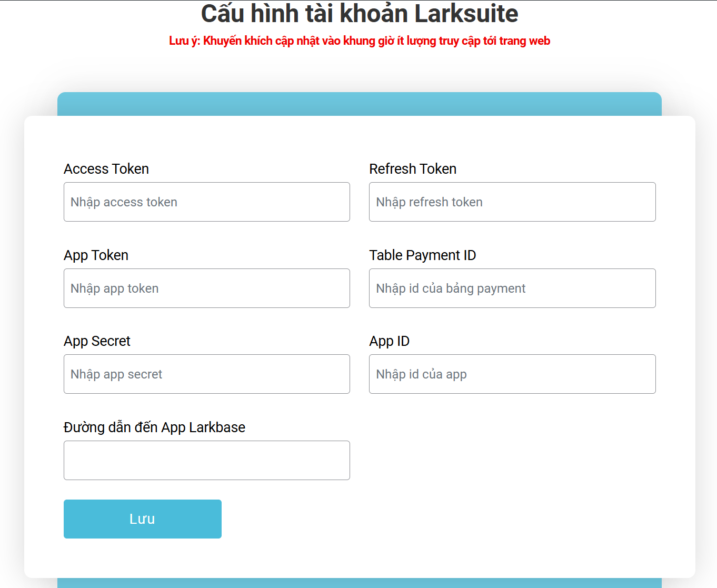The image size is (717, 588).
Task: Click the 'Cấu hình tài khoản' heading text
Action: point(305,14)
